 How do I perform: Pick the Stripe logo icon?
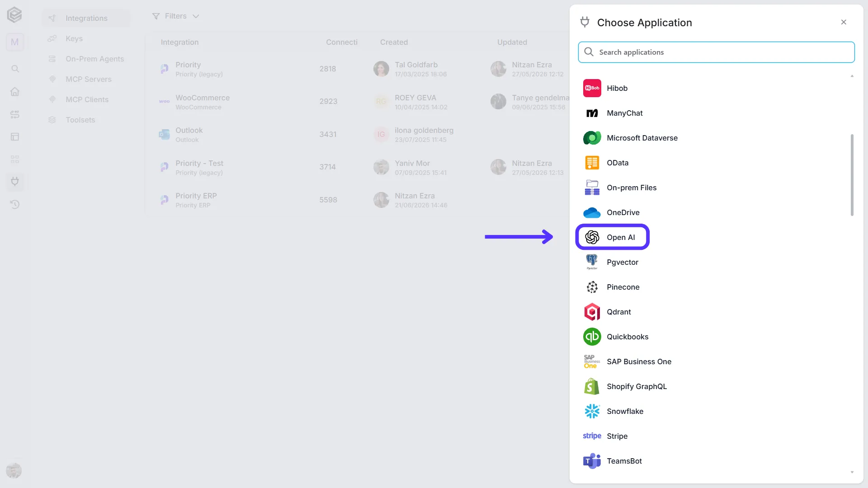(x=592, y=436)
